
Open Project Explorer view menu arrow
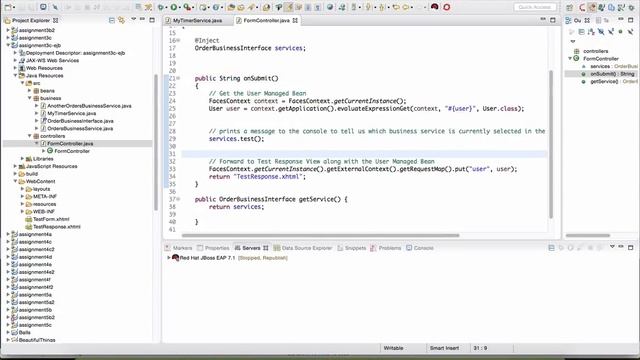coord(133,19)
